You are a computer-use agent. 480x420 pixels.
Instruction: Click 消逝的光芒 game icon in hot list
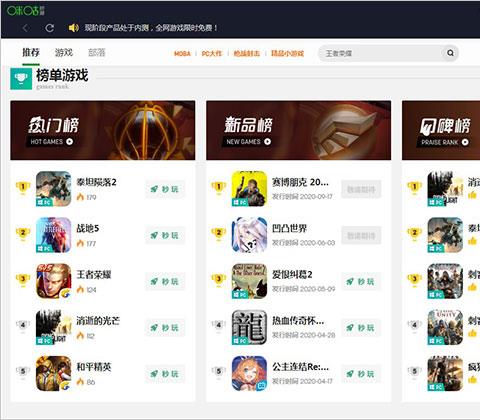tap(54, 327)
